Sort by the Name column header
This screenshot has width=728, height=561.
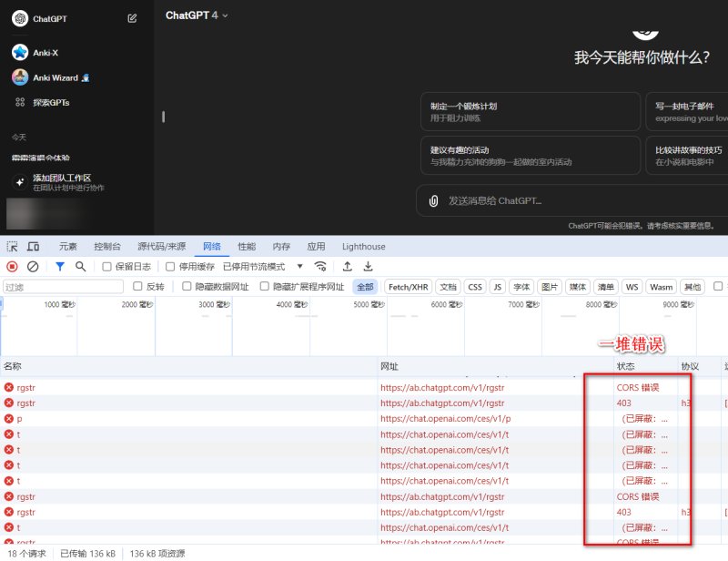click(x=188, y=366)
